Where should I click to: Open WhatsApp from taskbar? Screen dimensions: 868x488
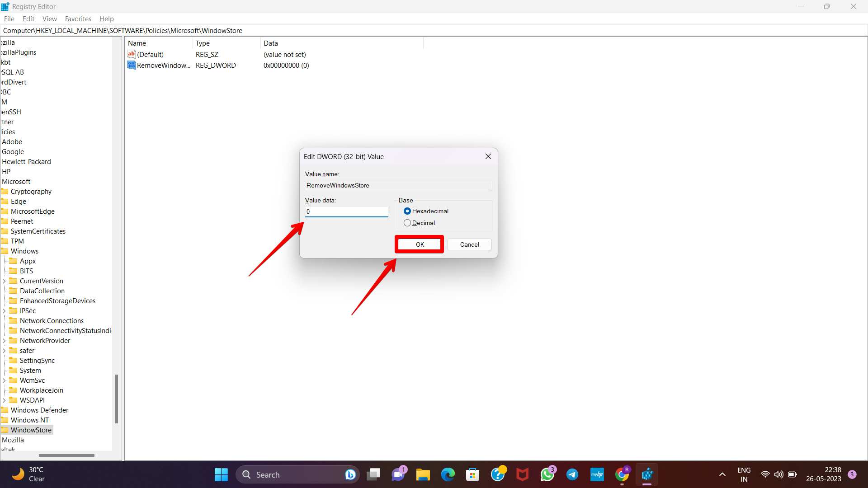547,474
